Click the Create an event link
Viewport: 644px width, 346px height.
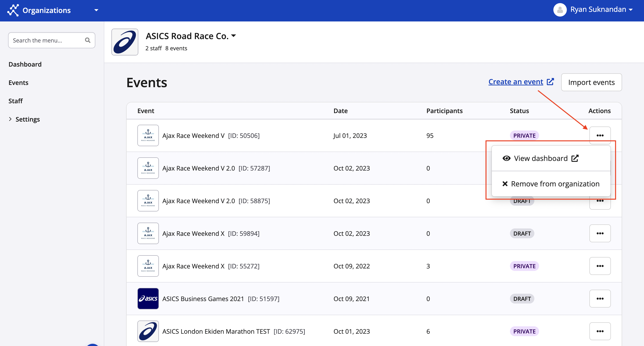tap(516, 82)
